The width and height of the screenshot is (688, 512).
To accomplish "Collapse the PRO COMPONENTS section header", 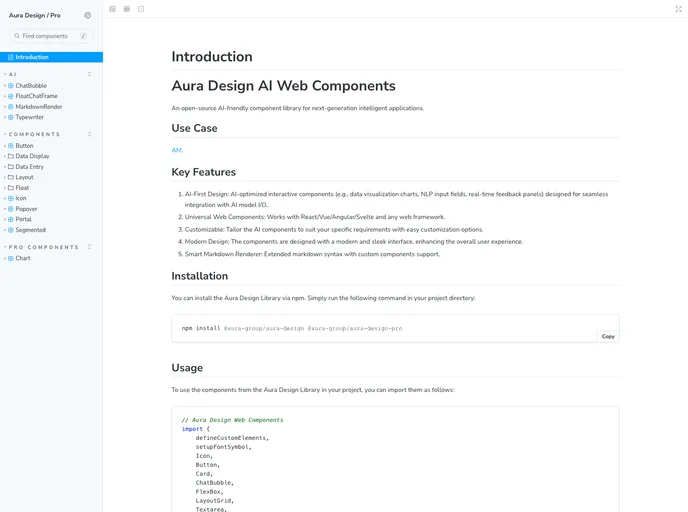I will pyautogui.click(x=43, y=247).
